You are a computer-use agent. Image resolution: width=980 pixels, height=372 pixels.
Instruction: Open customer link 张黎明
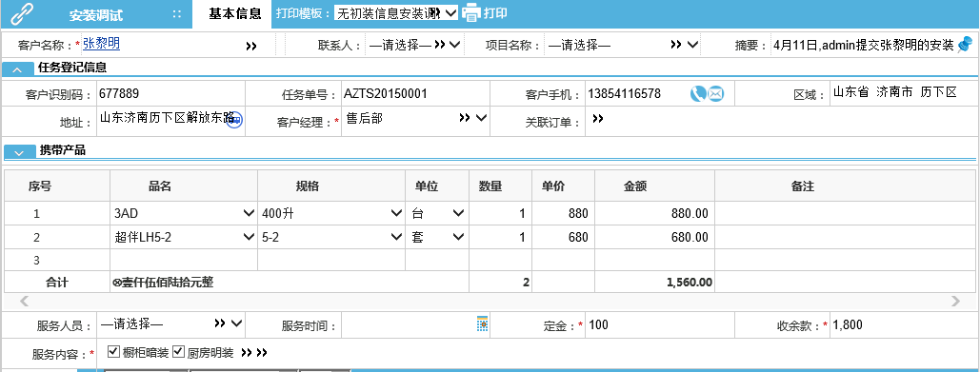[101, 43]
